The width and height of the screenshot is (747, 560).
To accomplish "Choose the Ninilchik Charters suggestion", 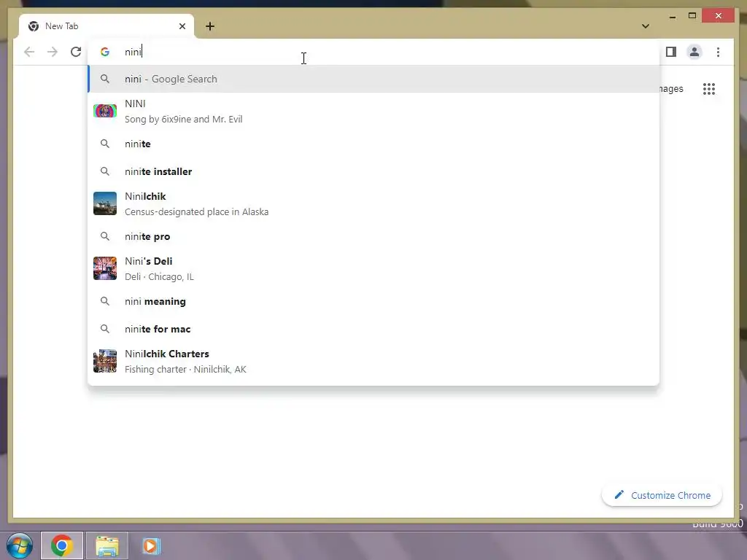I will click(374, 362).
